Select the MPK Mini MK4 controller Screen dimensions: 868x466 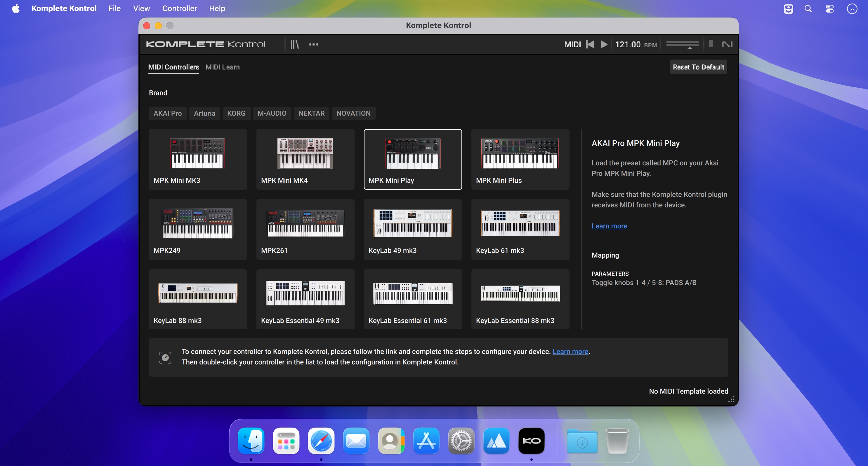tap(305, 159)
